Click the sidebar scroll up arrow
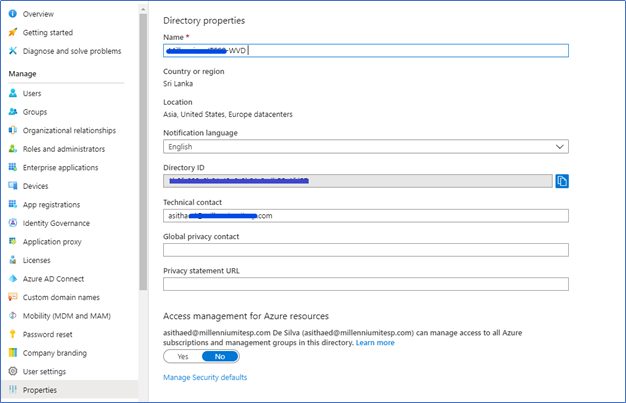626x403 pixels. tap(143, 9)
